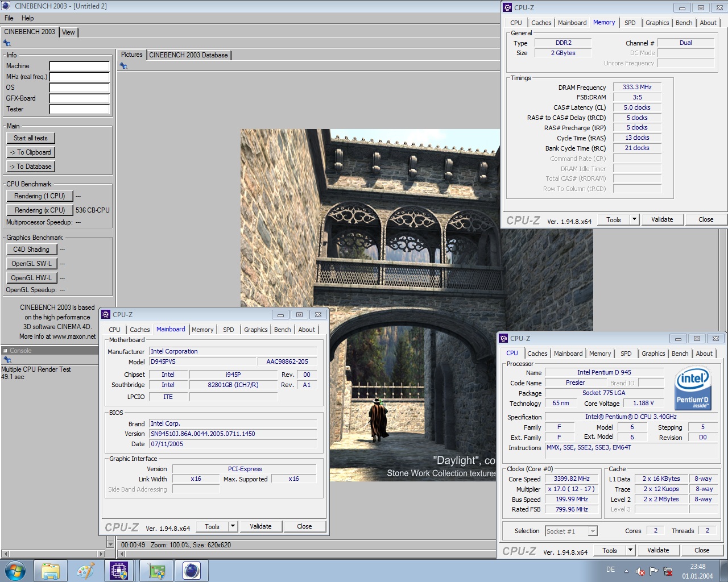Screen dimensions: 728x582
Task: Open the image viewer taskbar icon
Action: [156, 571]
